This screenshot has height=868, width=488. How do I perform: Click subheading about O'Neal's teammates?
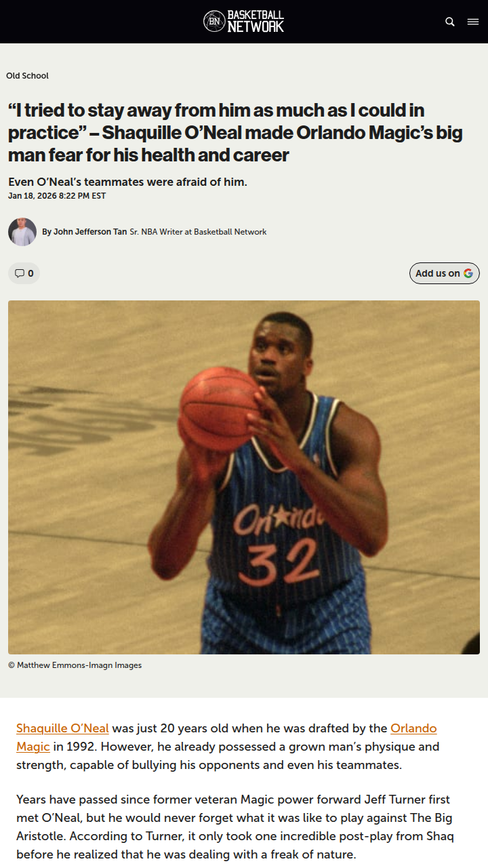(127, 182)
